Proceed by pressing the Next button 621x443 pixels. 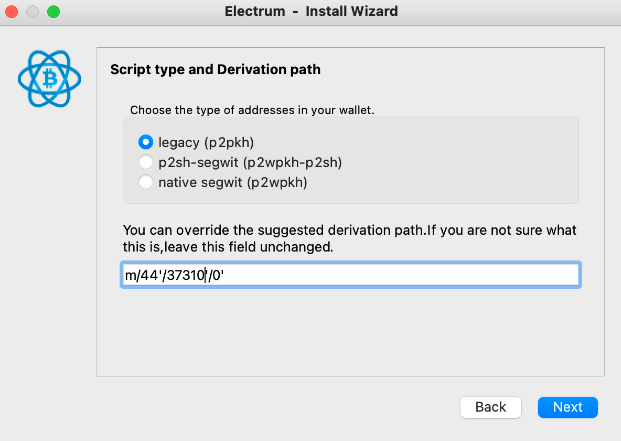click(567, 407)
